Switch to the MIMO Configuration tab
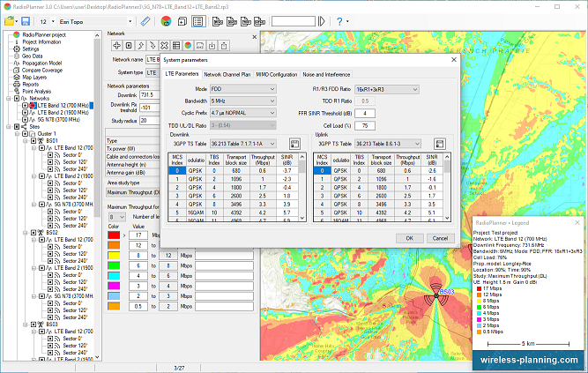Image resolution: width=588 pixels, height=373 pixels. tap(276, 75)
